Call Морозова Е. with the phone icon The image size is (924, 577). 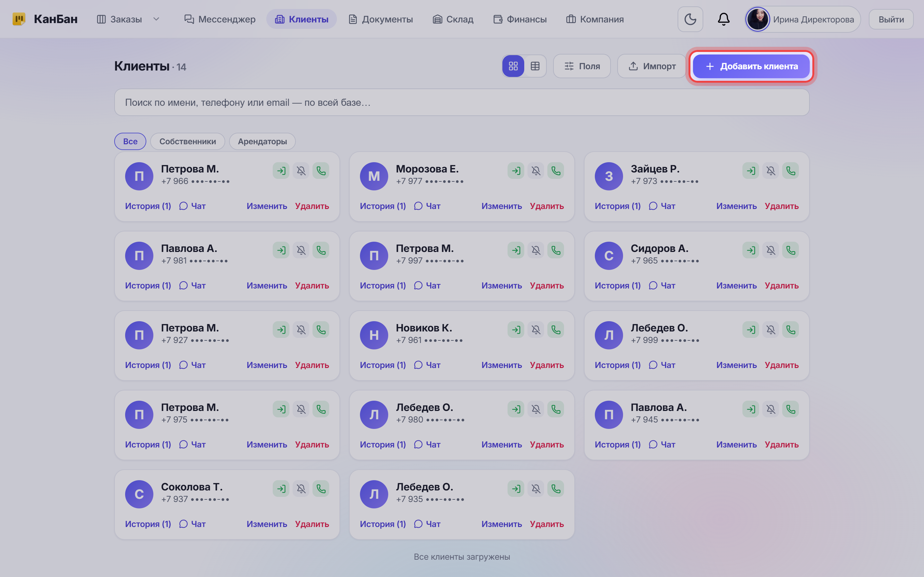556,171
